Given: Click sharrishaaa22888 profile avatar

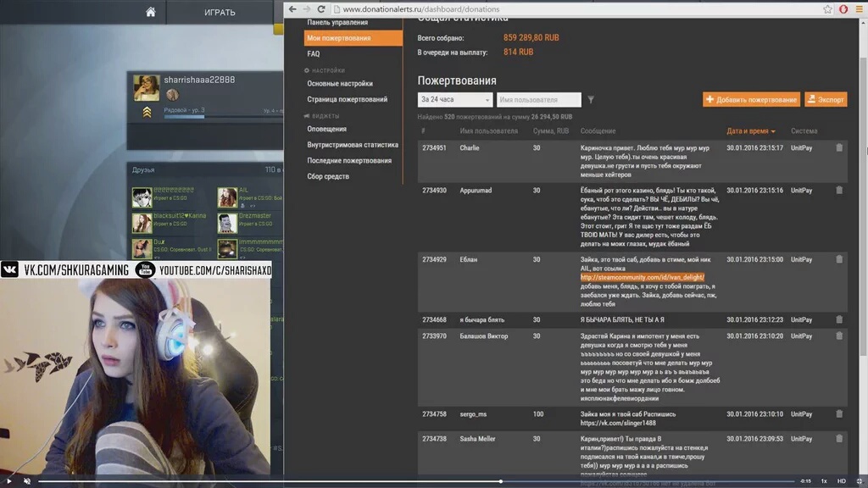Looking at the screenshot, I should tap(146, 88).
